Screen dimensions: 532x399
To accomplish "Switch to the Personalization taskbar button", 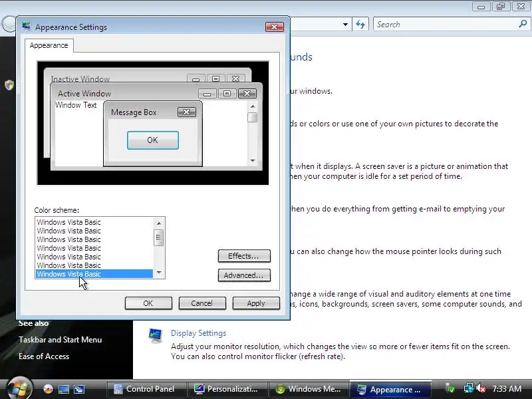I will coord(227,389).
